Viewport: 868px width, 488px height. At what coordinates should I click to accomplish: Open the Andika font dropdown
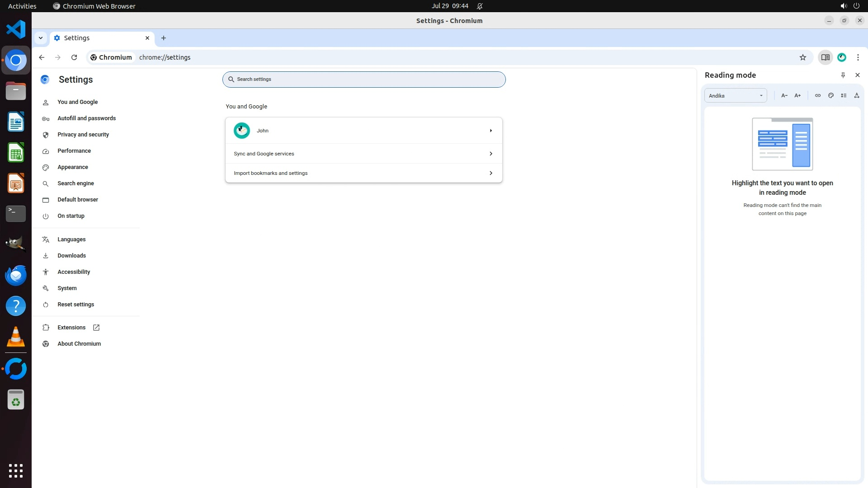click(x=736, y=95)
